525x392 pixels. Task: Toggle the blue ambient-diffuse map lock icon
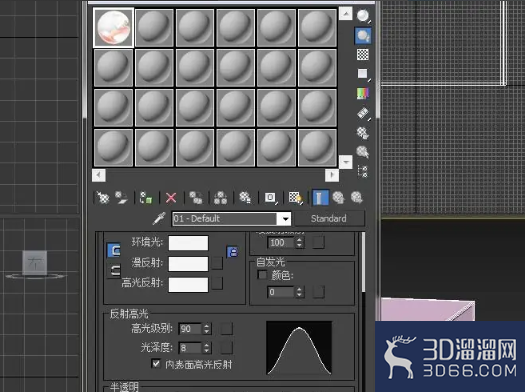(x=232, y=252)
